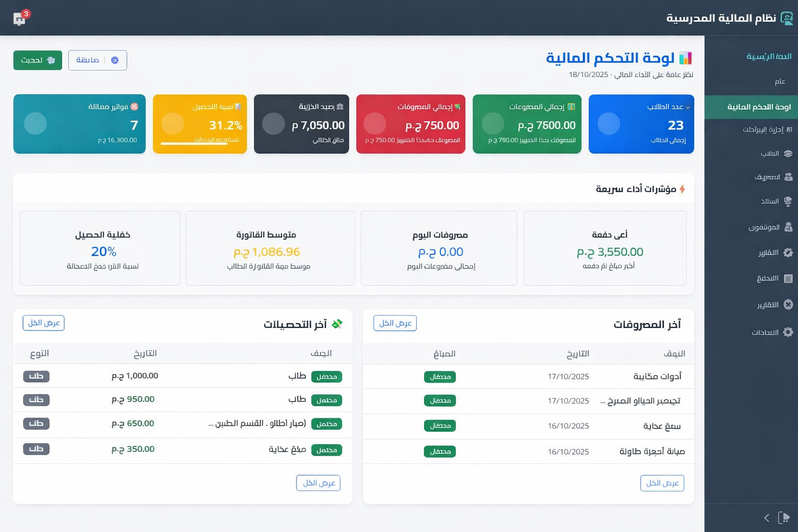The image size is (798, 532).
Task: Click عرض الكل below the collections table
Action: coord(318,483)
